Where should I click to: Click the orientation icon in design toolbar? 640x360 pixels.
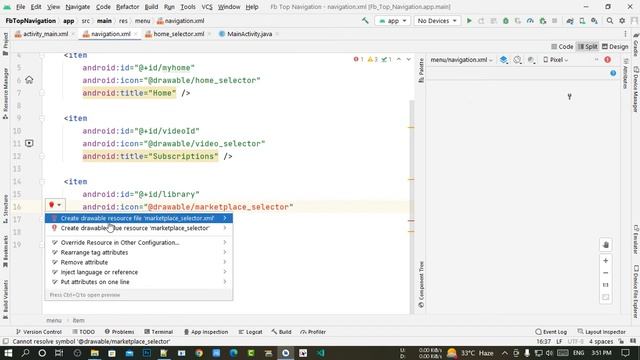pyautogui.click(x=517, y=60)
